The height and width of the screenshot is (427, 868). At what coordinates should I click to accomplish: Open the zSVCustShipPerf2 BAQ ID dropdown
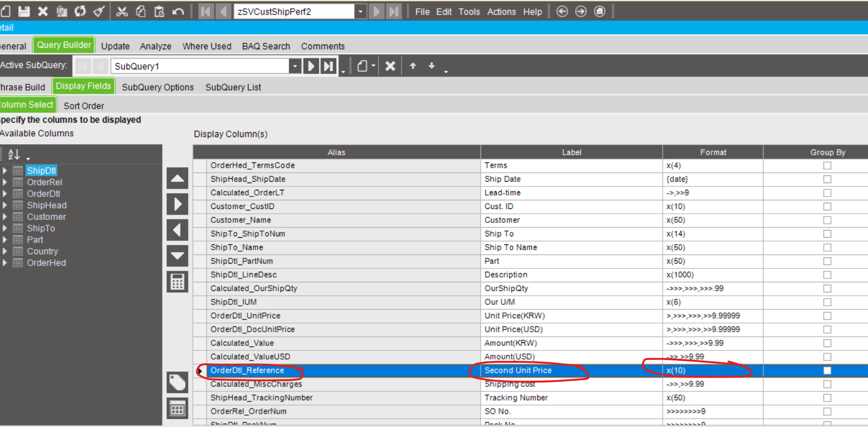pos(361,11)
